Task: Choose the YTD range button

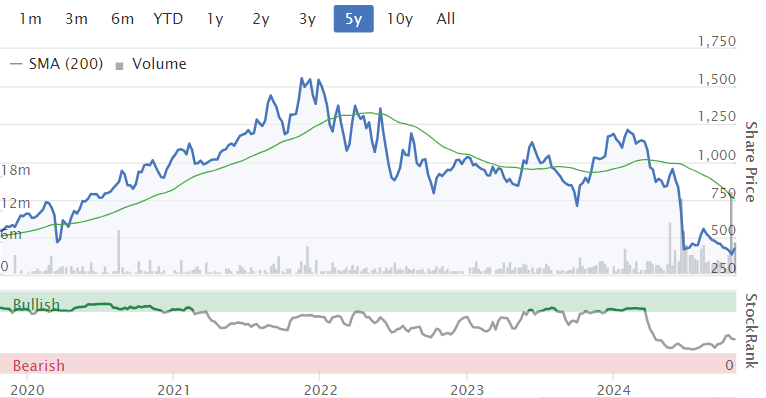Action: (168, 19)
